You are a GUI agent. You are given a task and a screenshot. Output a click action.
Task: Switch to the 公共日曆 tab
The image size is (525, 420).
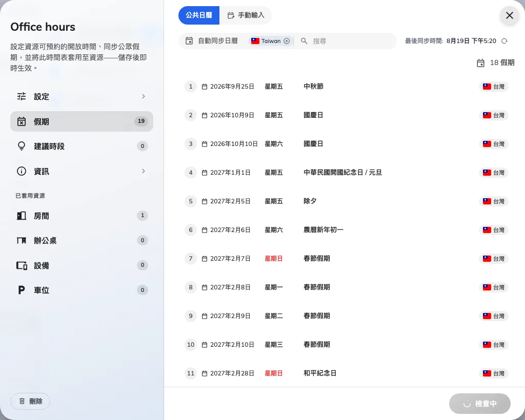click(x=199, y=15)
